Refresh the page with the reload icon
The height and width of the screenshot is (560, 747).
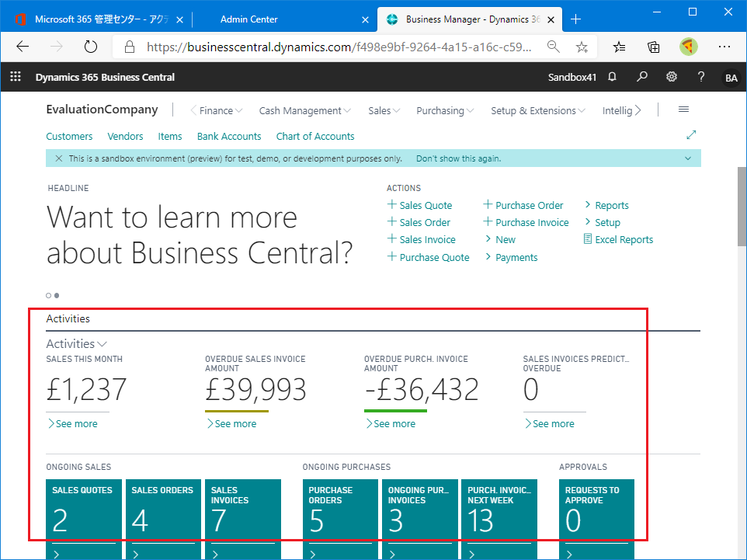[91, 47]
